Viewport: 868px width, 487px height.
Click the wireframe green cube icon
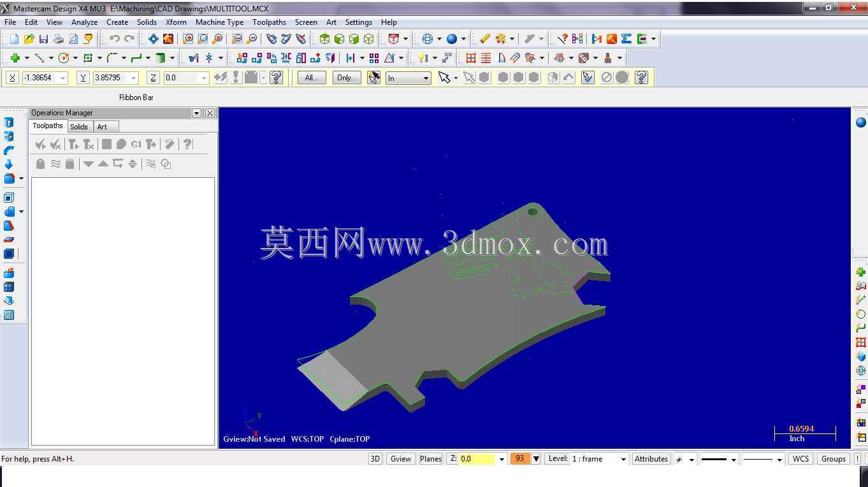point(368,39)
